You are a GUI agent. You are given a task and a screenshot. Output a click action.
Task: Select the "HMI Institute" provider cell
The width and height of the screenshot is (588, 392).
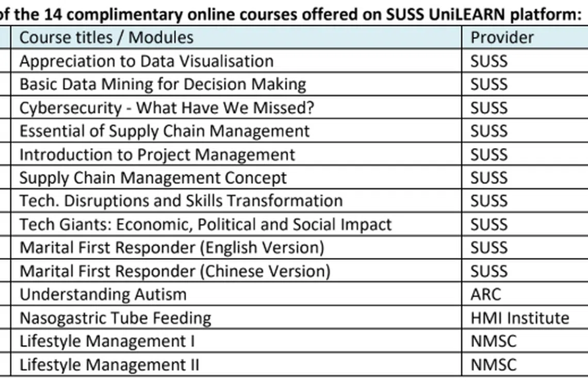519,318
